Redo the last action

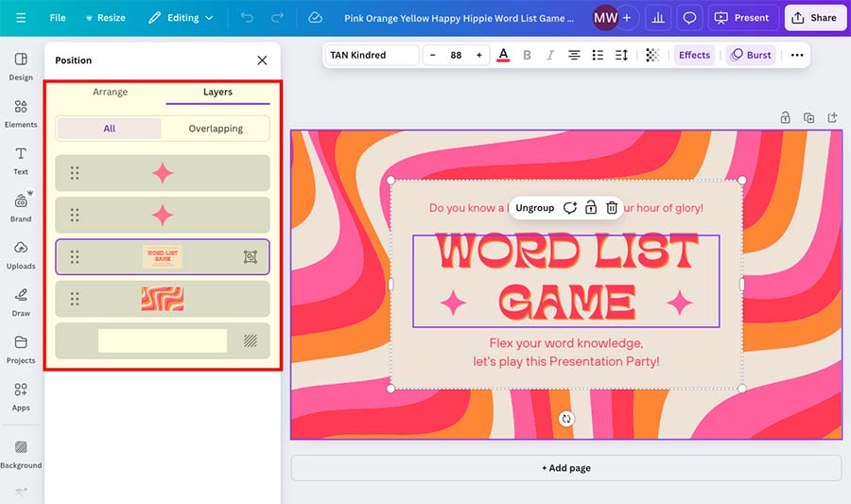click(x=277, y=18)
